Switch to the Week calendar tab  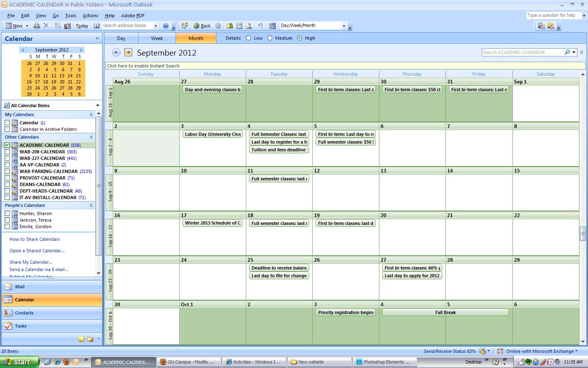[157, 38]
